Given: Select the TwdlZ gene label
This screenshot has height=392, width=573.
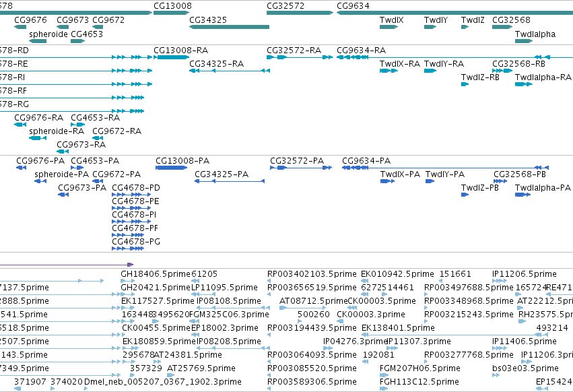Looking at the screenshot, I should pyautogui.click(x=473, y=20).
